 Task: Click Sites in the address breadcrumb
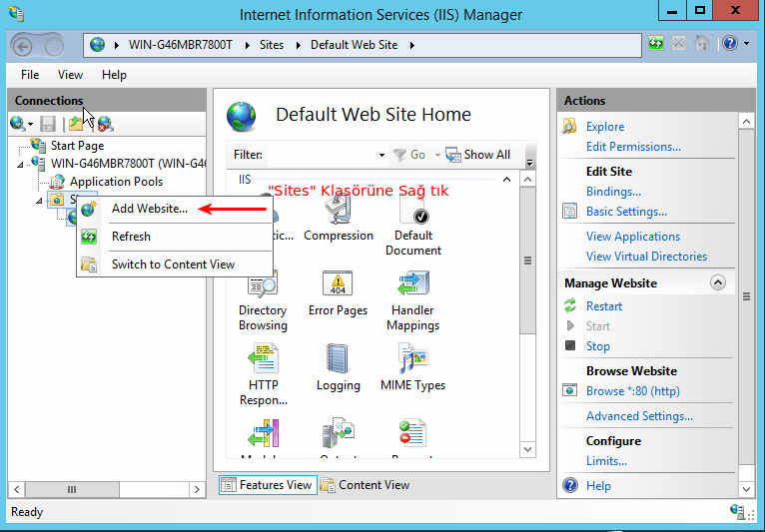click(272, 45)
